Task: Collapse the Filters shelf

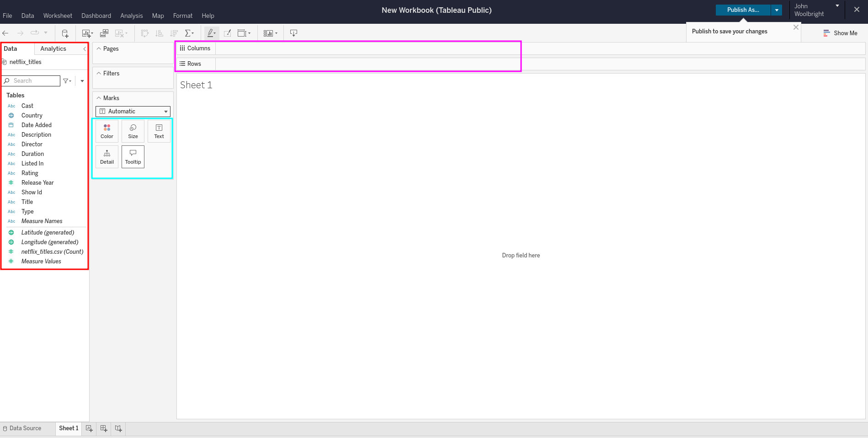Action: (x=99, y=73)
